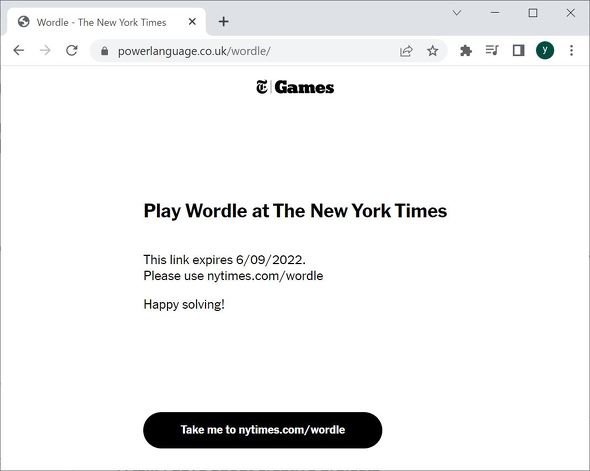The height and width of the screenshot is (471, 590).
Task: Click the forward navigation arrow
Action: [x=45, y=50]
